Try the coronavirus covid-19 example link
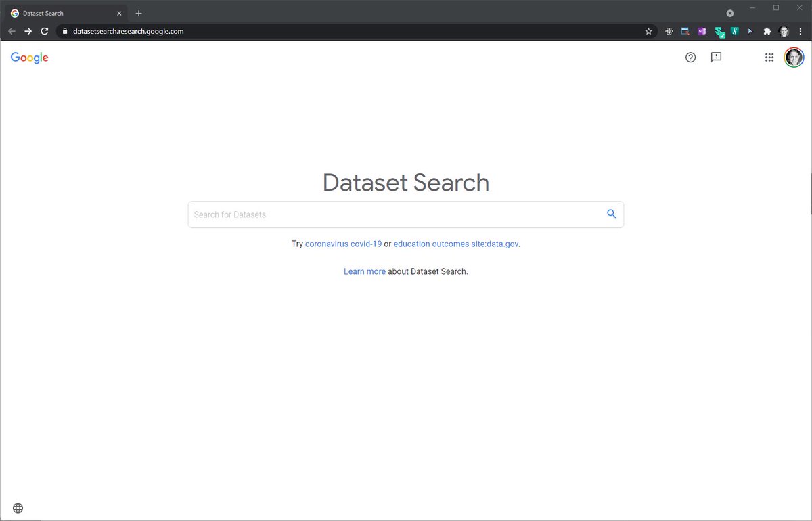The width and height of the screenshot is (812, 521). (343, 244)
